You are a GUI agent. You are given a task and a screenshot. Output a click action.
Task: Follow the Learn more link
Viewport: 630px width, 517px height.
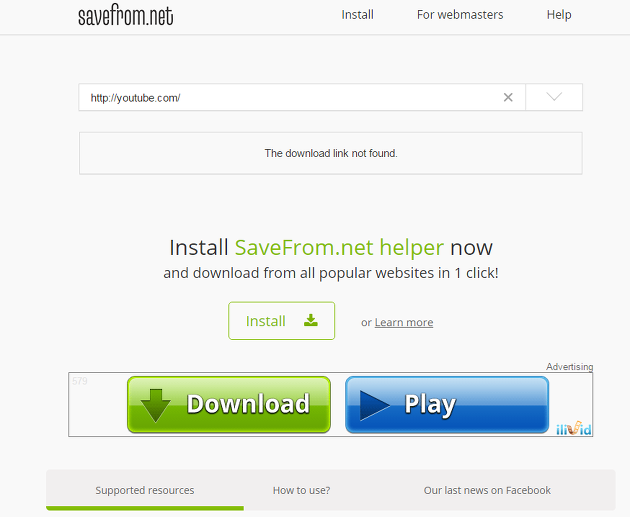tap(404, 322)
